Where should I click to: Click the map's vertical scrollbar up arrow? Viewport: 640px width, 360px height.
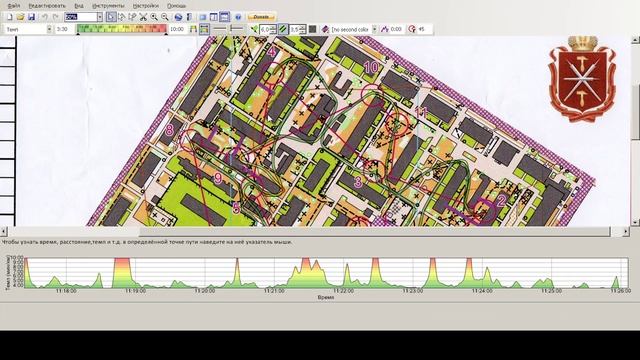(x=635, y=40)
